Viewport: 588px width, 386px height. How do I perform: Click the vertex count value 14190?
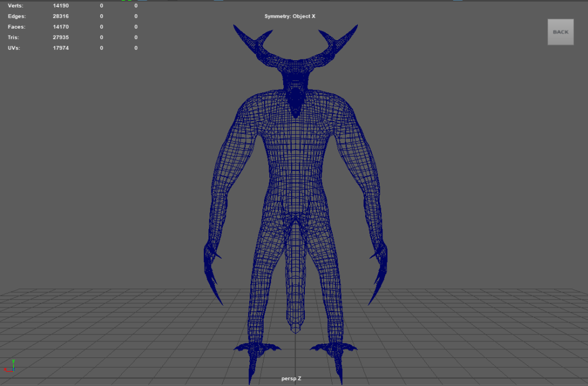pos(60,6)
